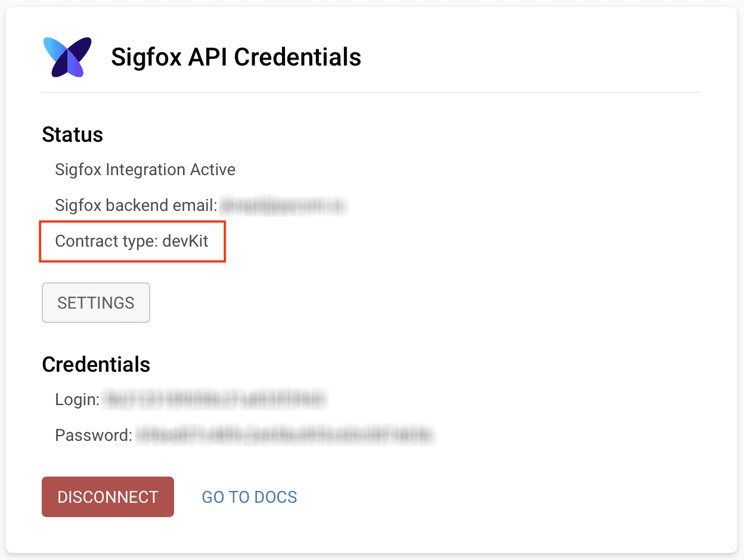Select the Credentials section heading

pos(95,364)
